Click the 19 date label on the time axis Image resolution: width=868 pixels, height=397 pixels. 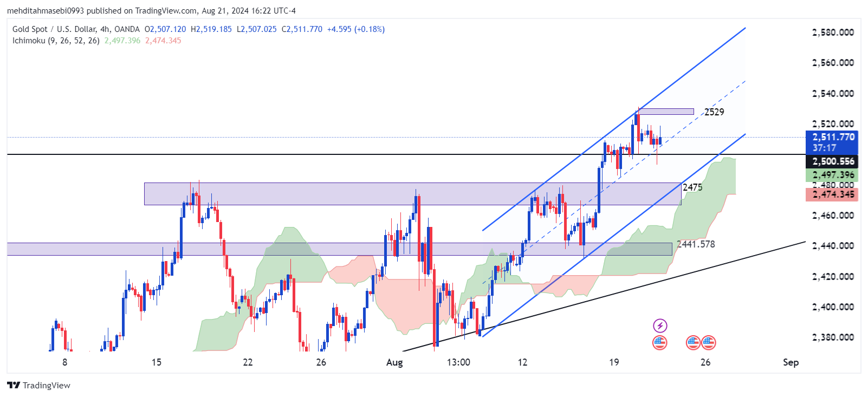614,362
